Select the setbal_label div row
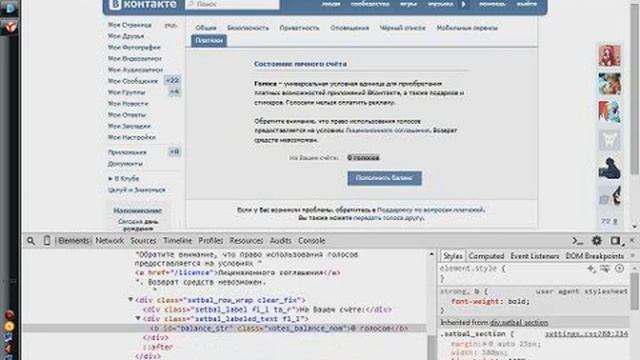Viewport: 640px width, 360px height. pos(267,309)
